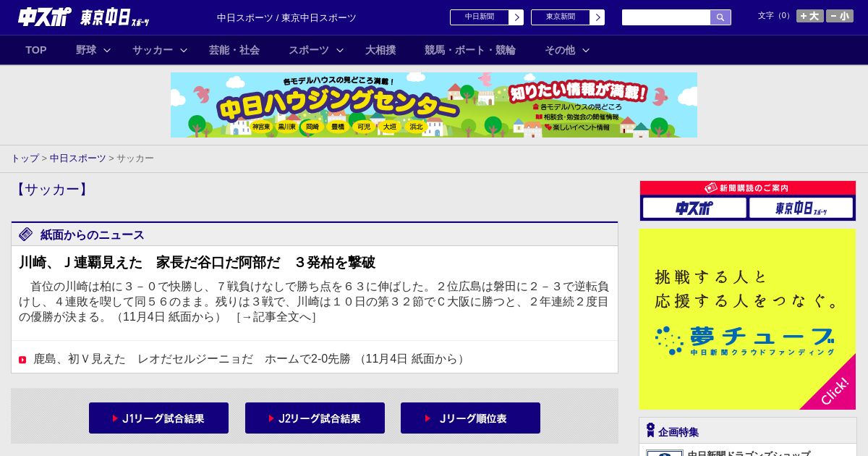Open 芸能・社会 navigation item

[x=234, y=50]
